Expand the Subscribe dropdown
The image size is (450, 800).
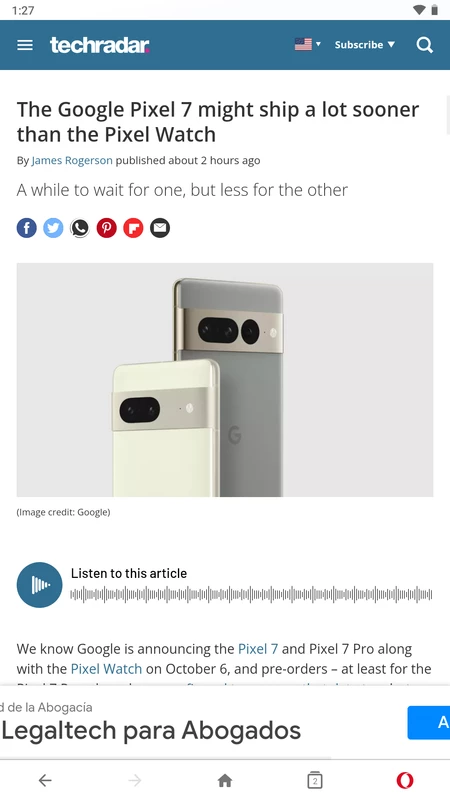365,44
